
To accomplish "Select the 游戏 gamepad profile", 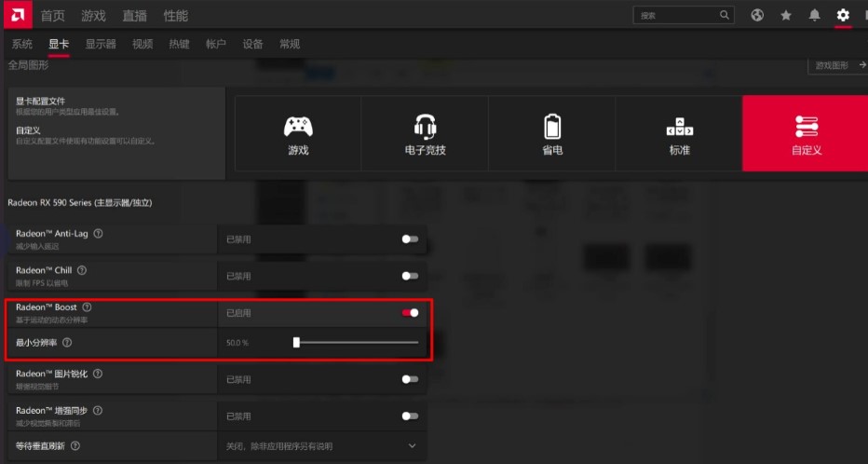I will point(298,133).
